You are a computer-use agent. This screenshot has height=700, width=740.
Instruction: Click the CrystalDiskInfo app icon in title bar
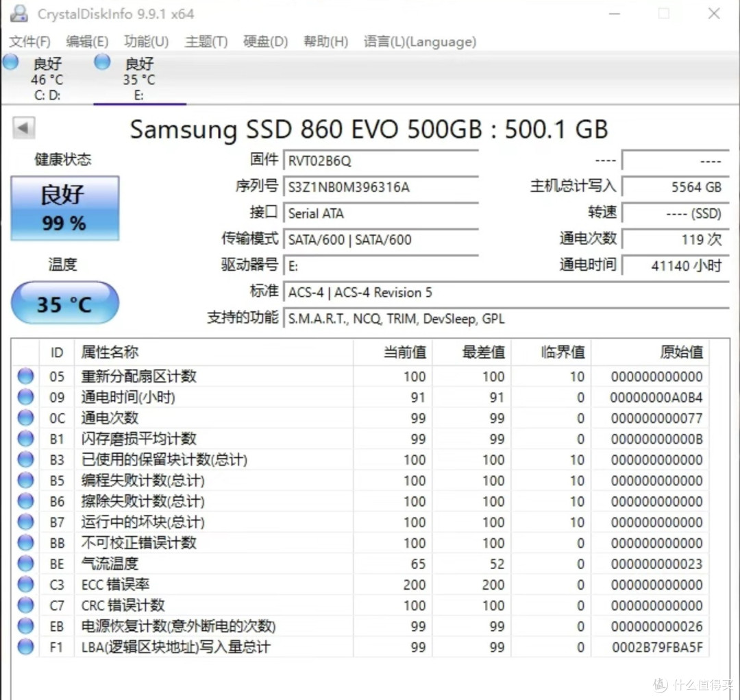tap(19, 13)
